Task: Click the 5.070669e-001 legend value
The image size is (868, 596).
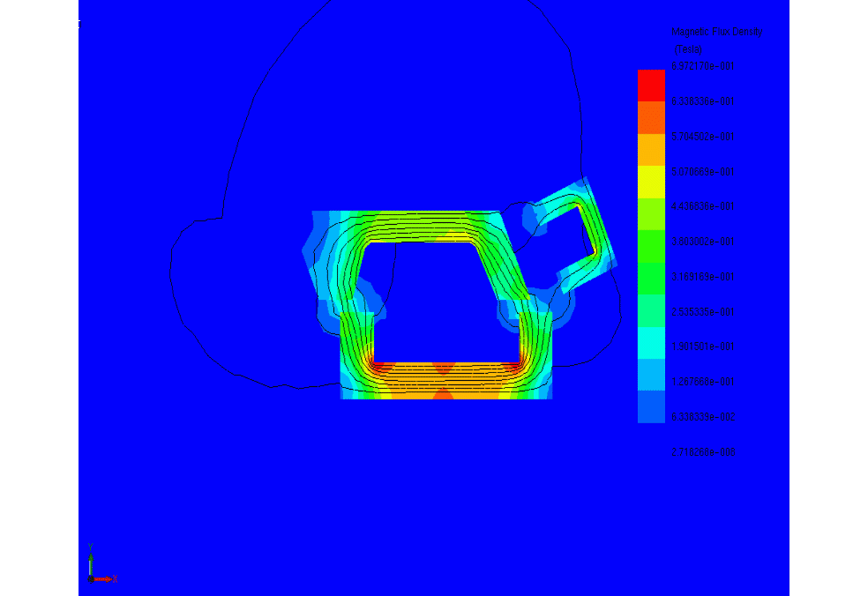Action: pyautogui.click(x=703, y=172)
